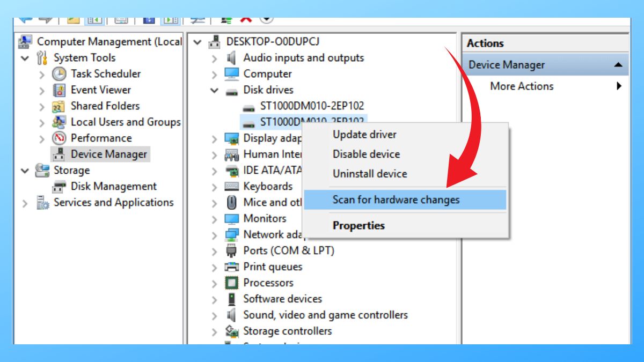
Task: Expand the Human Interface Devices category
Action: 215,155
